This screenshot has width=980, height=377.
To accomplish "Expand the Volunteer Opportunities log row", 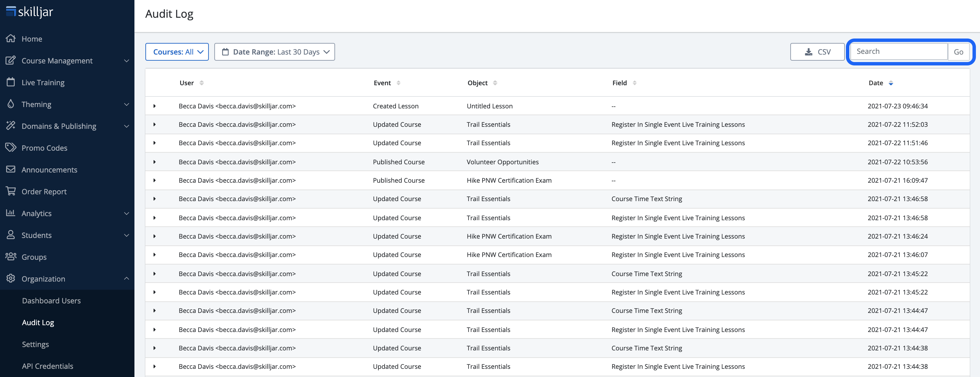I will [155, 162].
